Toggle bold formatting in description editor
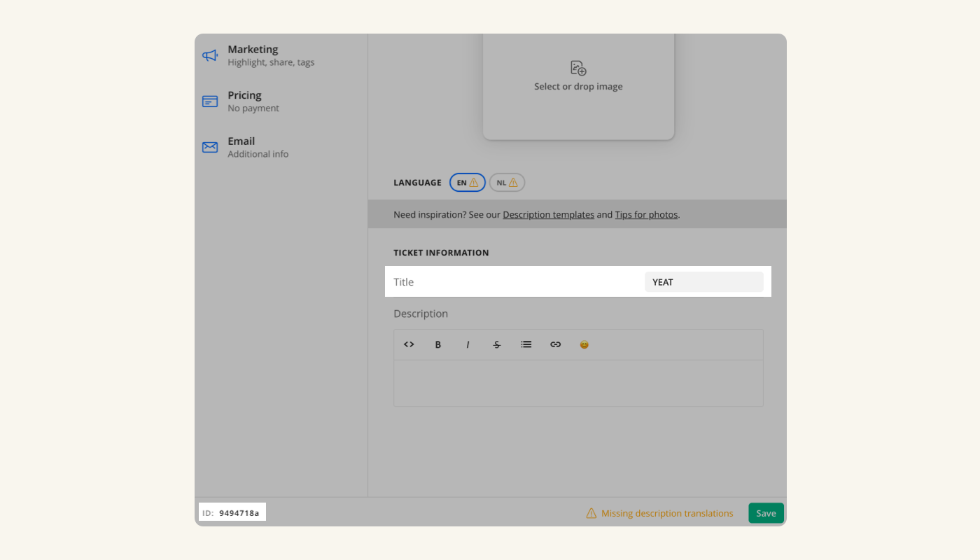This screenshot has width=980, height=560. point(438,344)
